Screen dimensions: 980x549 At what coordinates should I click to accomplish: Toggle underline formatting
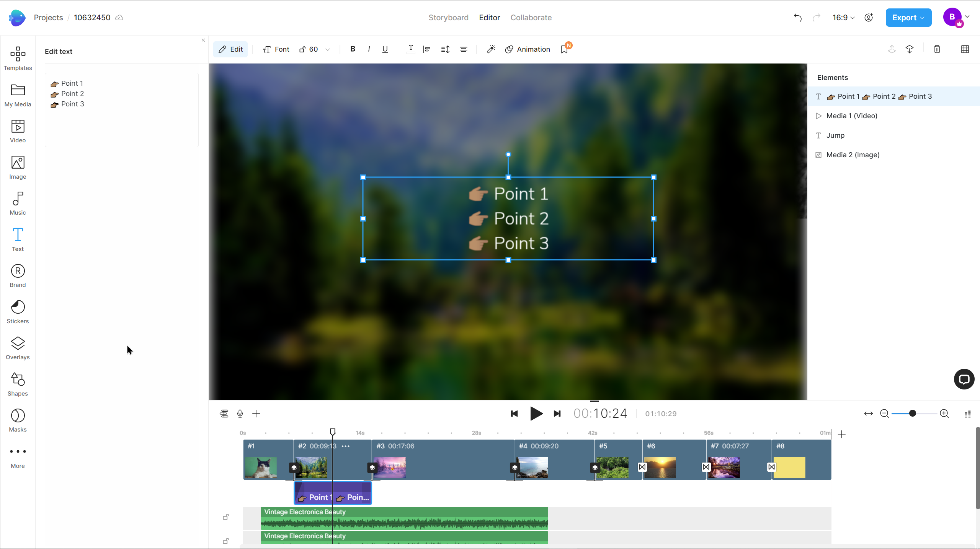point(385,49)
